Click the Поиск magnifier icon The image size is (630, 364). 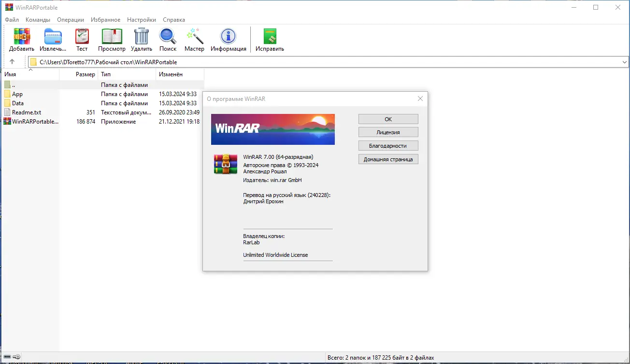pos(168,37)
